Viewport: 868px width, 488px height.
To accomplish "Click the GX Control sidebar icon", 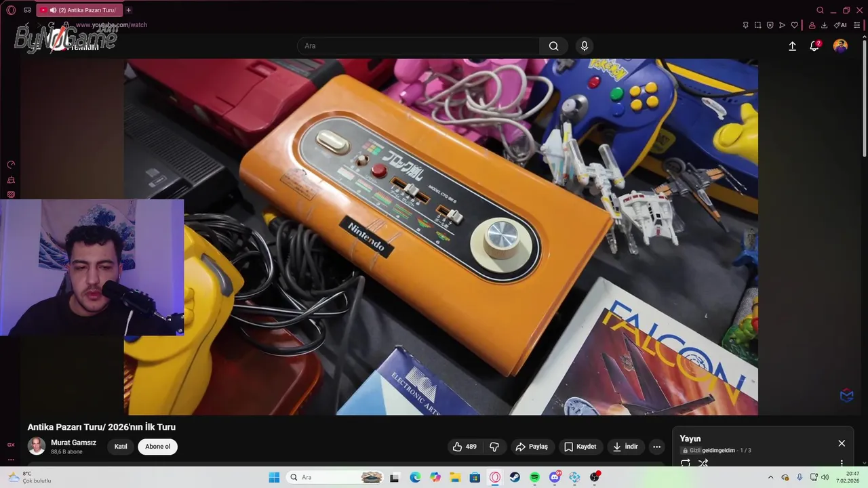I will click(x=11, y=165).
